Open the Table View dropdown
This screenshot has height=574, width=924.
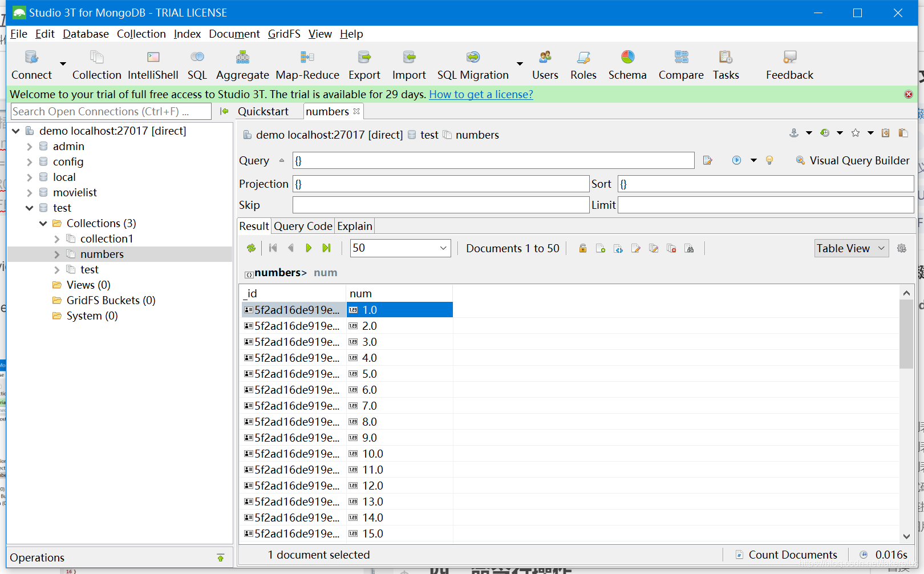[x=852, y=248]
